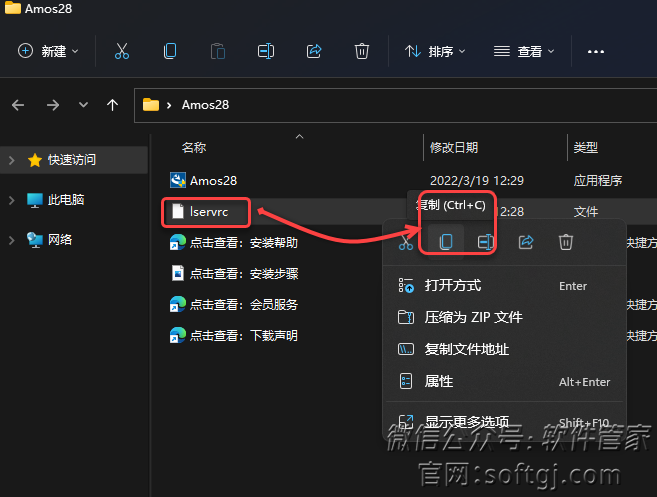Choose 显示更多选项 from context menu

point(504,421)
